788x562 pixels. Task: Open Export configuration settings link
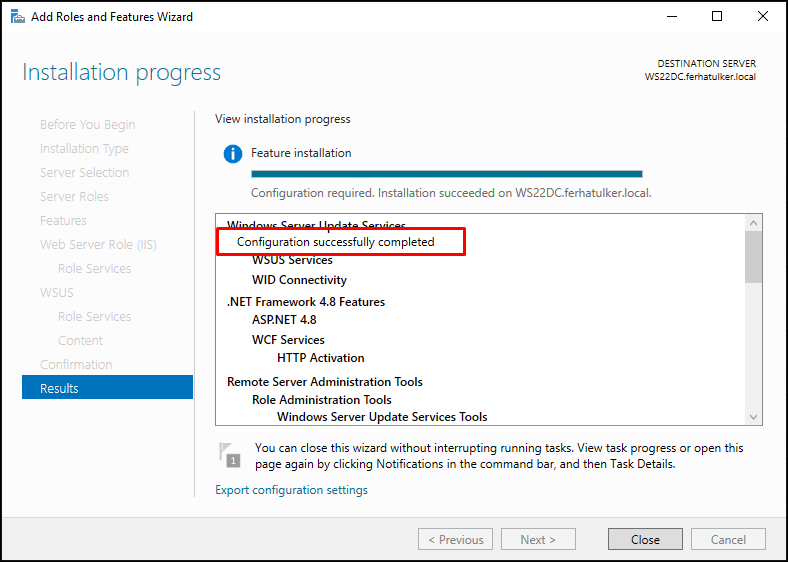291,490
